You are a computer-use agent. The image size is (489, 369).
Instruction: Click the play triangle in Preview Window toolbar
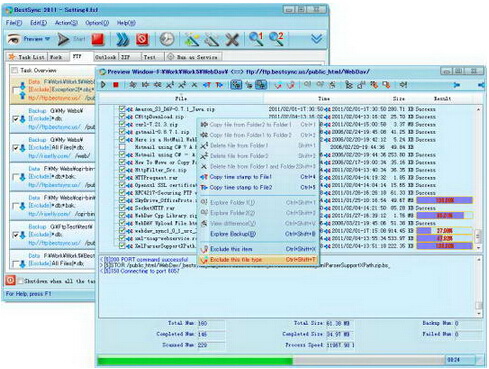pyautogui.click(x=104, y=85)
